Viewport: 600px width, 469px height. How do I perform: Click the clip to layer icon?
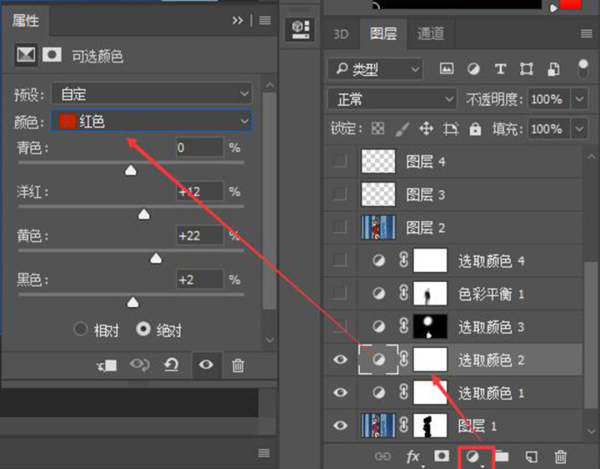tap(107, 365)
